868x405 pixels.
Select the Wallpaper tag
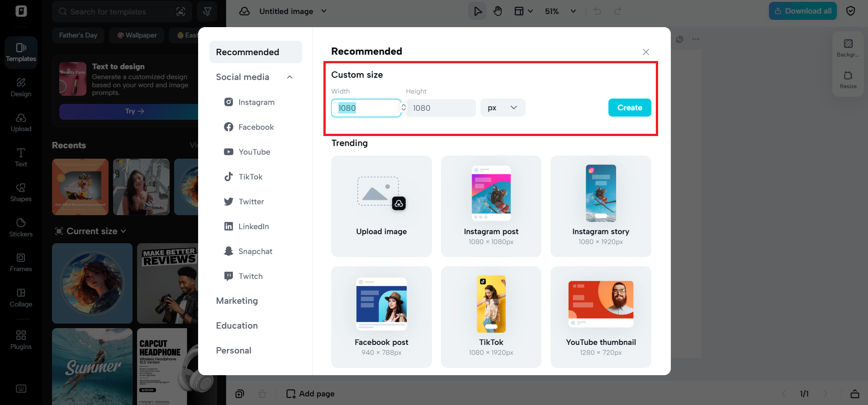[x=137, y=35]
